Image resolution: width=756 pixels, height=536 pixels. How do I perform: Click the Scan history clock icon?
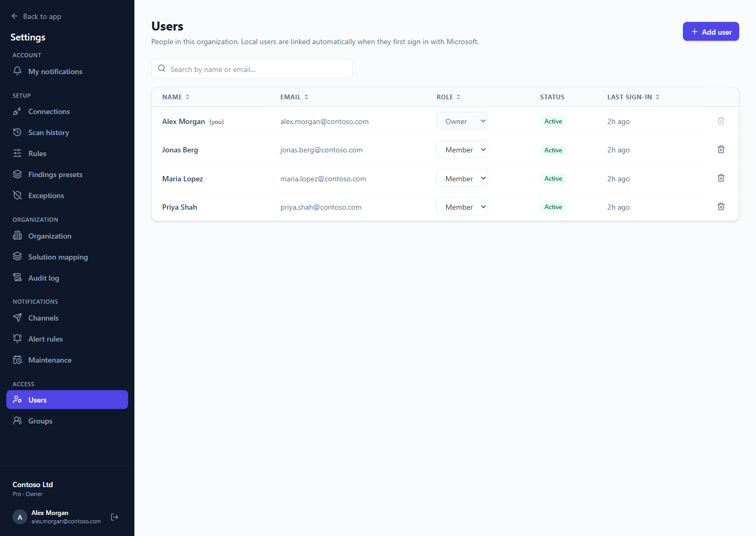(17, 132)
